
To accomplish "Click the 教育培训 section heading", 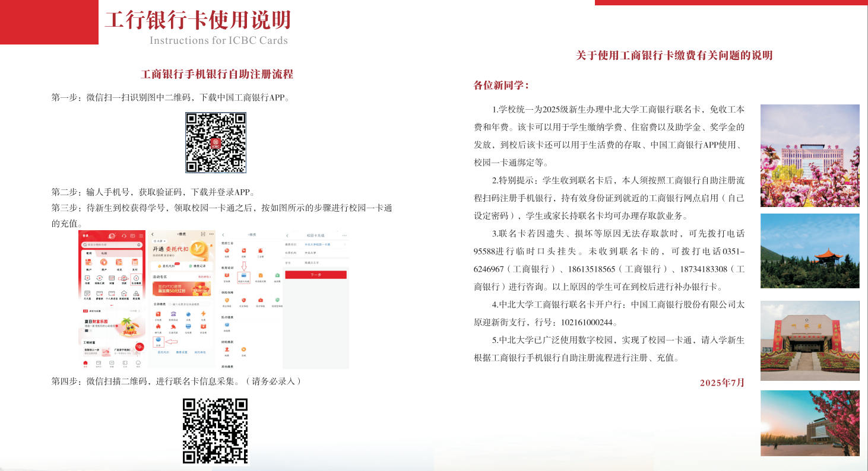I will (x=227, y=268).
